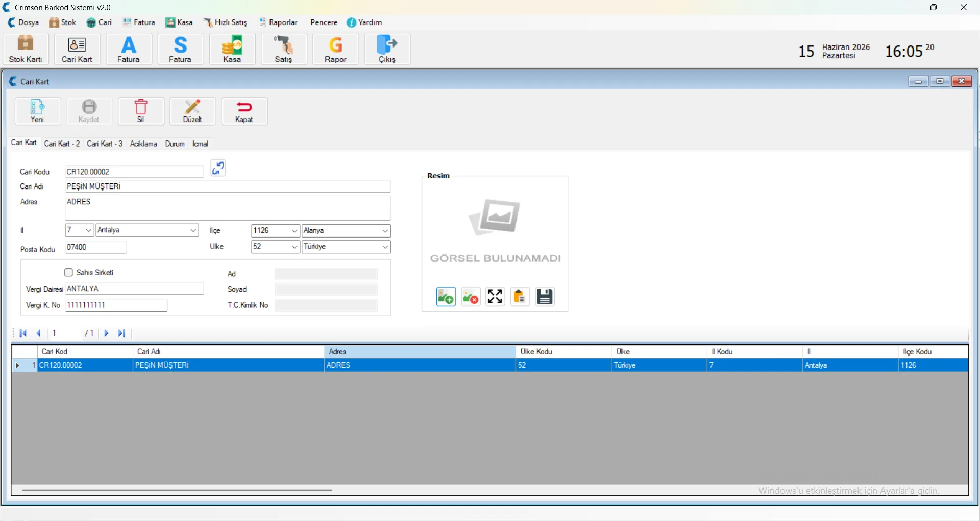Viewport: 980px width, 521px height.
Task: Click the fullscreen expand image icon
Action: click(x=495, y=296)
